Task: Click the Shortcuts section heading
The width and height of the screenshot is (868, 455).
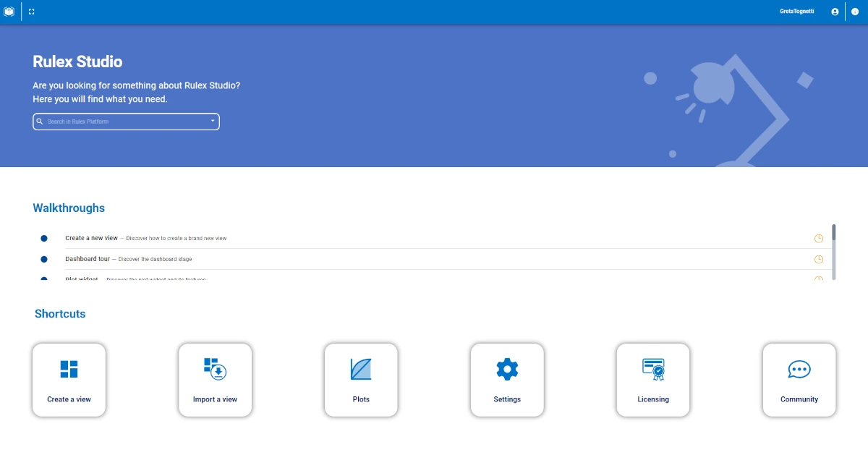Action: tap(60, 314)
